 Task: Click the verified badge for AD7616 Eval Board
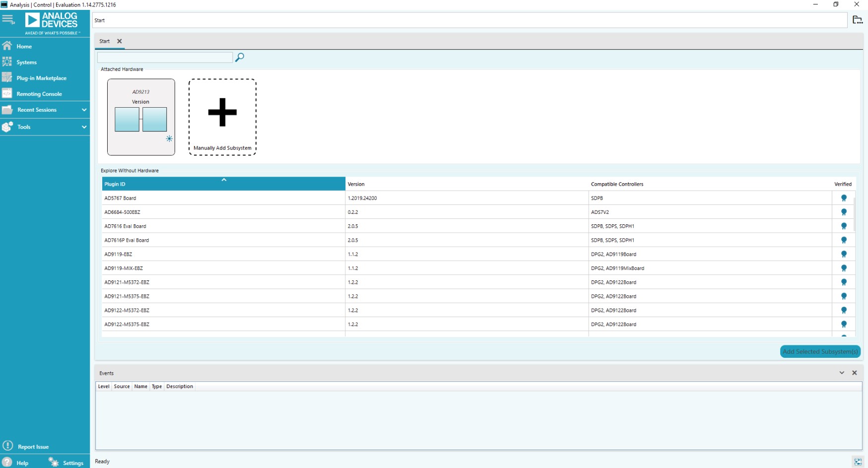[x=844, y=226]
